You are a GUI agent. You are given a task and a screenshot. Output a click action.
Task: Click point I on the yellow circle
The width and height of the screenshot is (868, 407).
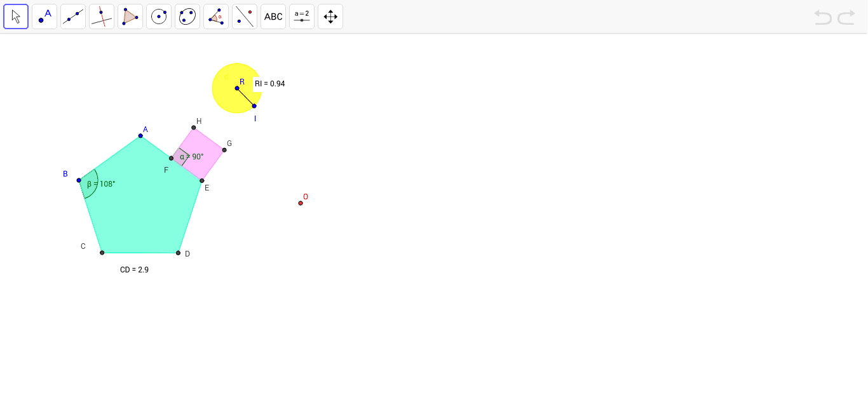(x=254, y=106)
